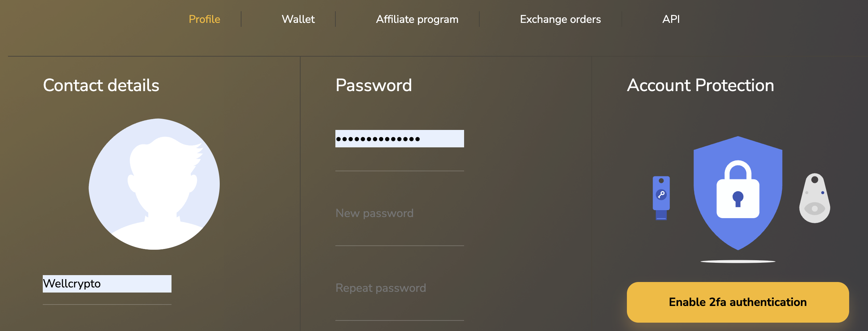
Task: Open the Wallet tab
Action: pos(298,19)
